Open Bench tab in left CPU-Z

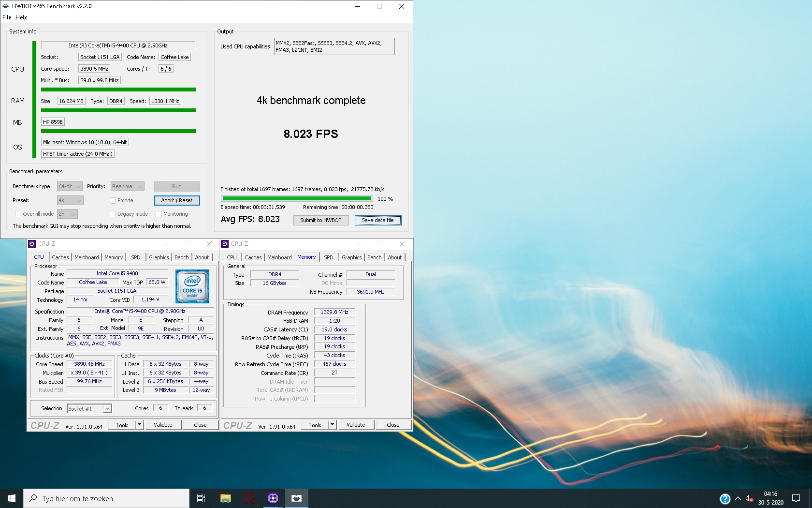coord(182,257)
